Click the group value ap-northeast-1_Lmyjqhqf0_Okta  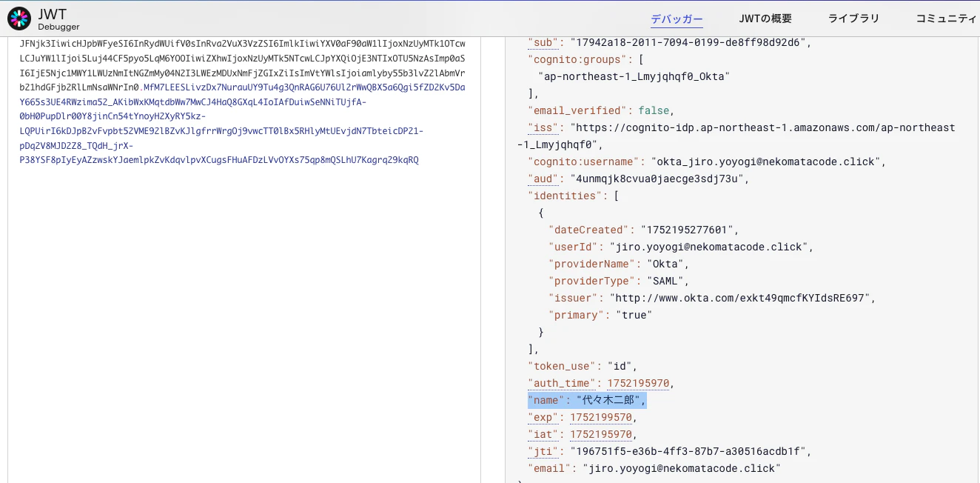click(634, 76)
